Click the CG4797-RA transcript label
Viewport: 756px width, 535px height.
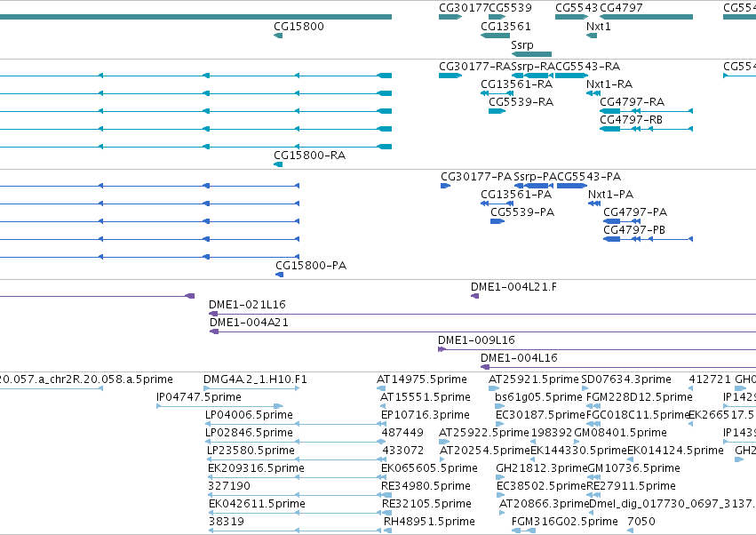(x=632, y=102)
